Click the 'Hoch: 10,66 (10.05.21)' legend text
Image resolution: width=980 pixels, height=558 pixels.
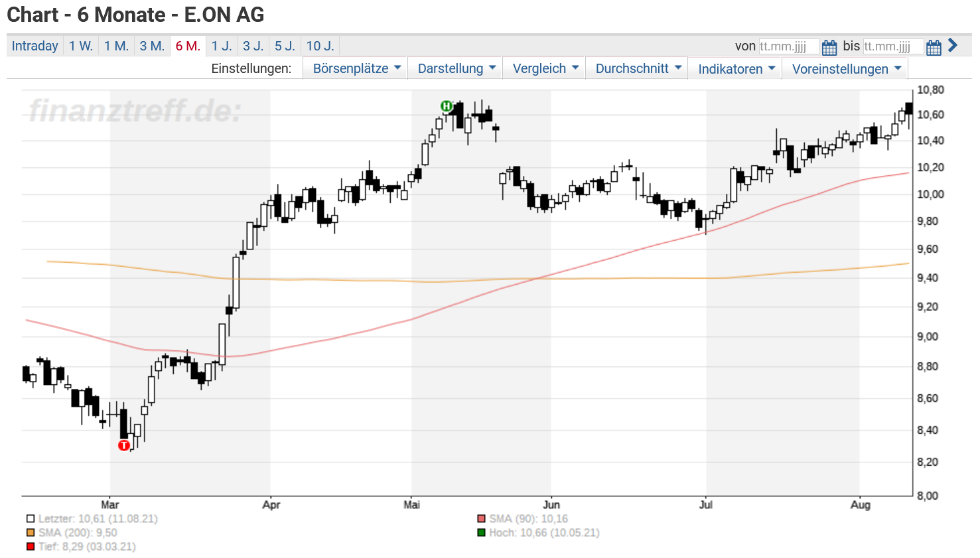point(545,533)
